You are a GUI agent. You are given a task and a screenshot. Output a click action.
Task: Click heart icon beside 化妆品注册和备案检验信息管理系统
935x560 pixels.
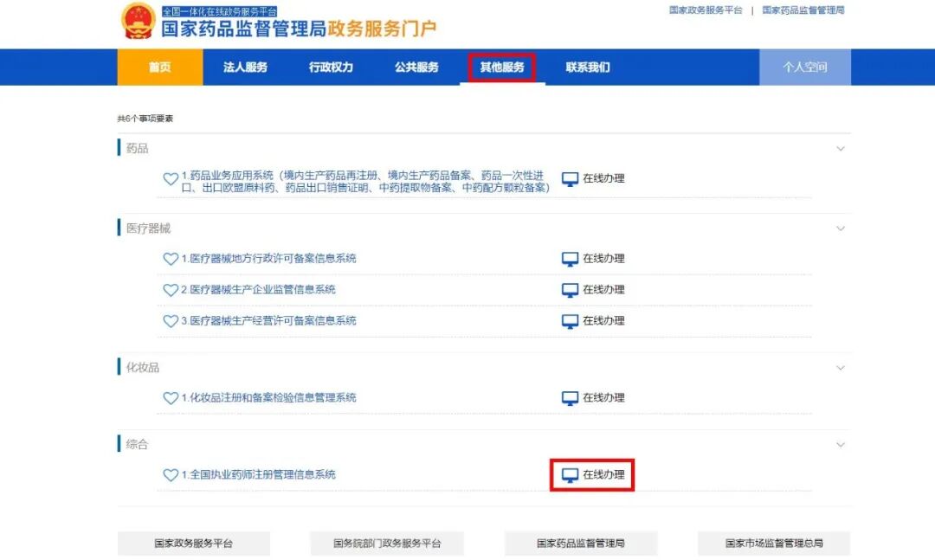pyautogui.click(x=171, y=397)
